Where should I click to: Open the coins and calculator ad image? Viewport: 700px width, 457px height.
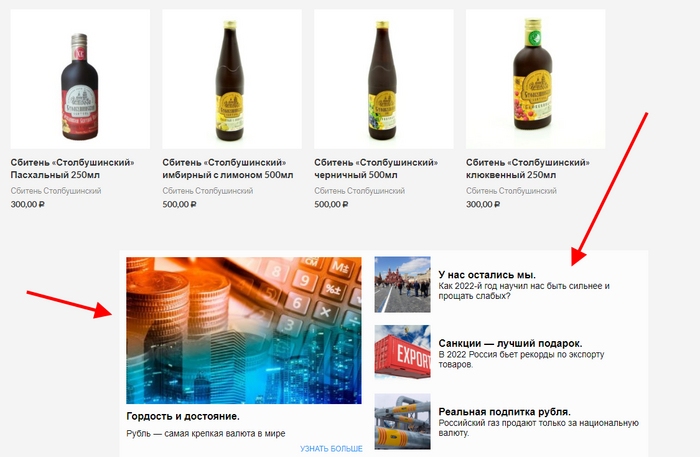tap(244, 330)
